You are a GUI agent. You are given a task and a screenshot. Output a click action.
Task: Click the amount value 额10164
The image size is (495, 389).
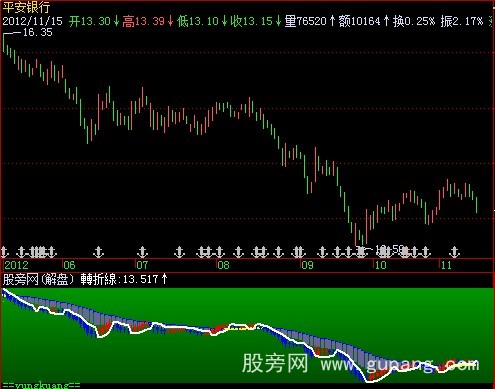coord(359,22)
